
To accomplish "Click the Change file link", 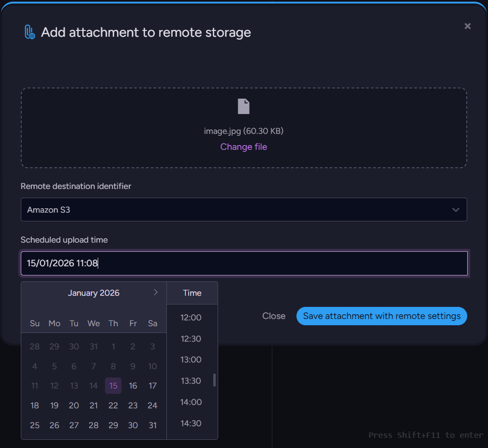I will [x=243, y=147].
